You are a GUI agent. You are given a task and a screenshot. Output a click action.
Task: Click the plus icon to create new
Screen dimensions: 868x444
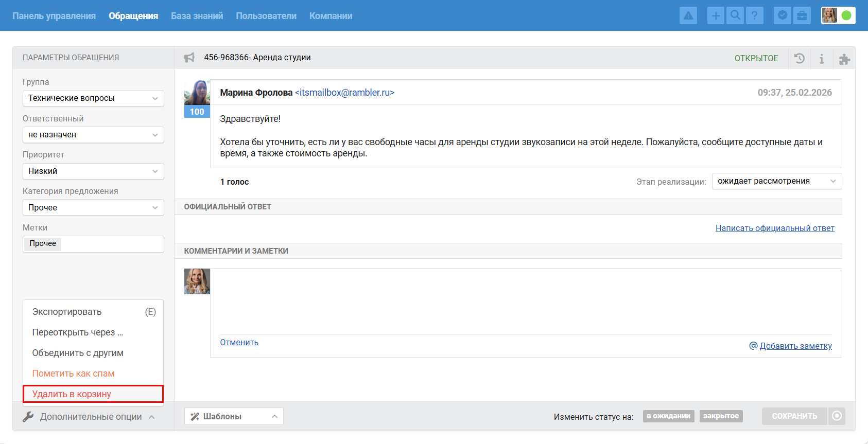(716, 16)
